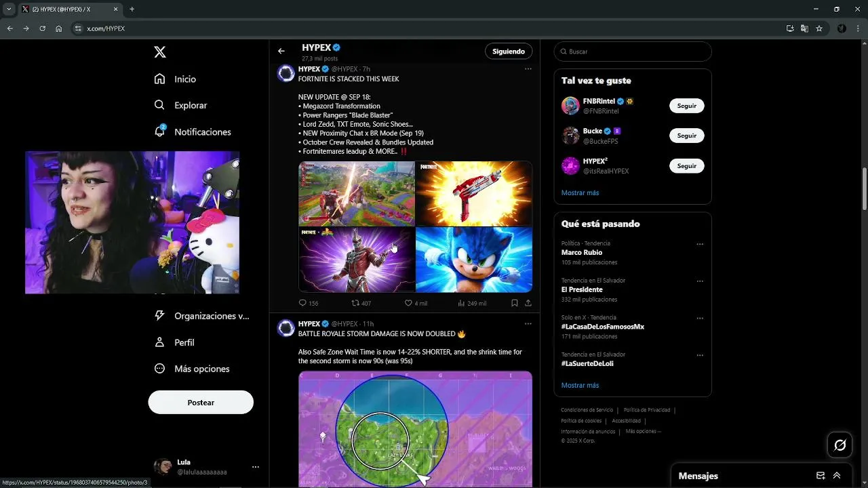Open options for #LaSuerteDeLoli trend
This screenshot has height=488, width=868.
(x=700, y=355)
